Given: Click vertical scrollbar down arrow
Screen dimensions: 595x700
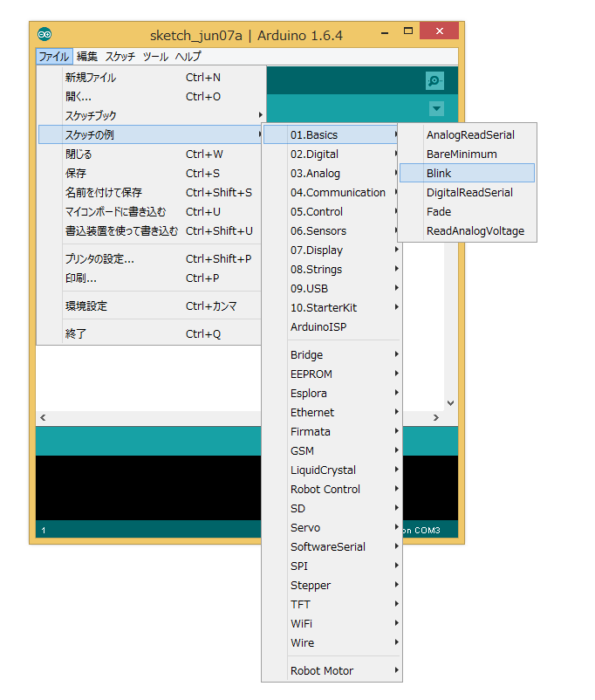Looking at the screenshot, I should click(x=451, y=403).
